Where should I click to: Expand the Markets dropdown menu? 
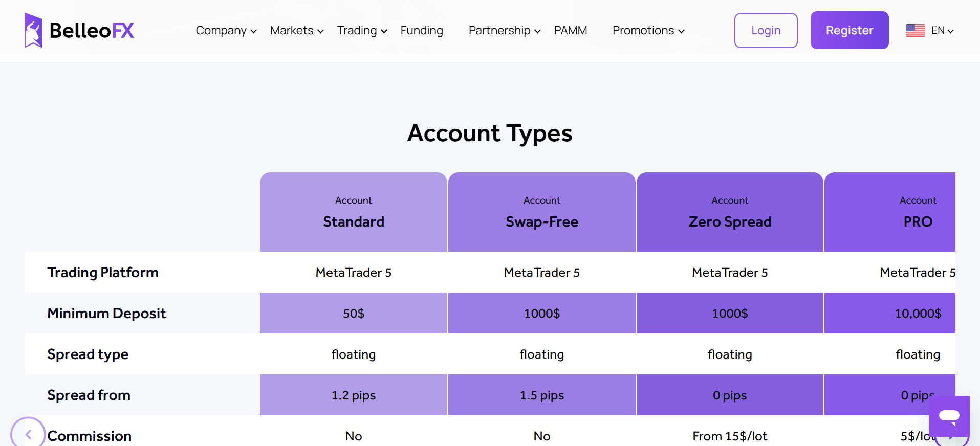click(297, 31)
